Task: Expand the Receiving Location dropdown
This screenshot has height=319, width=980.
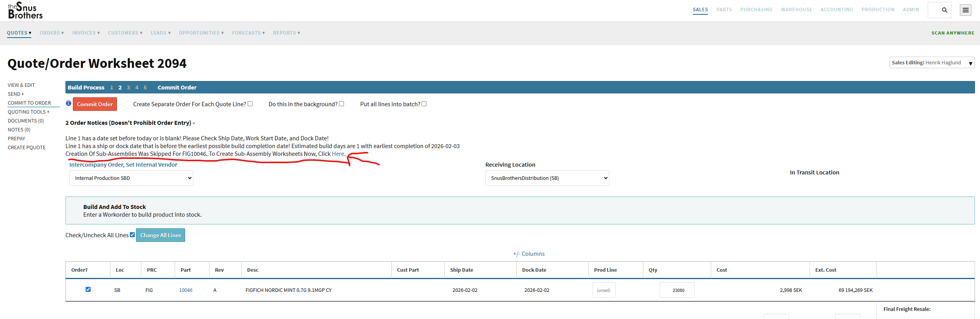Action: (x=547, y=178)
